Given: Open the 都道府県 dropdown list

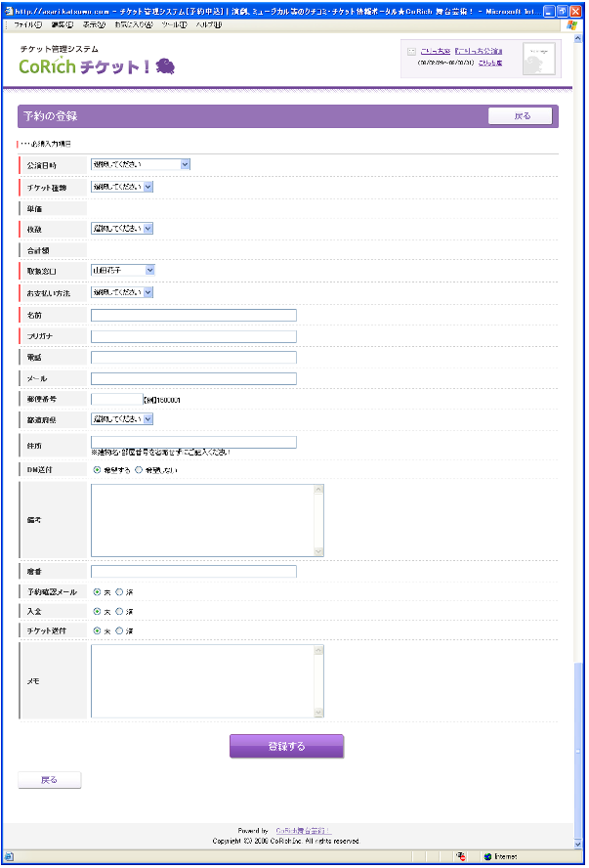Looking at the screenshot, I should point(122,419).
